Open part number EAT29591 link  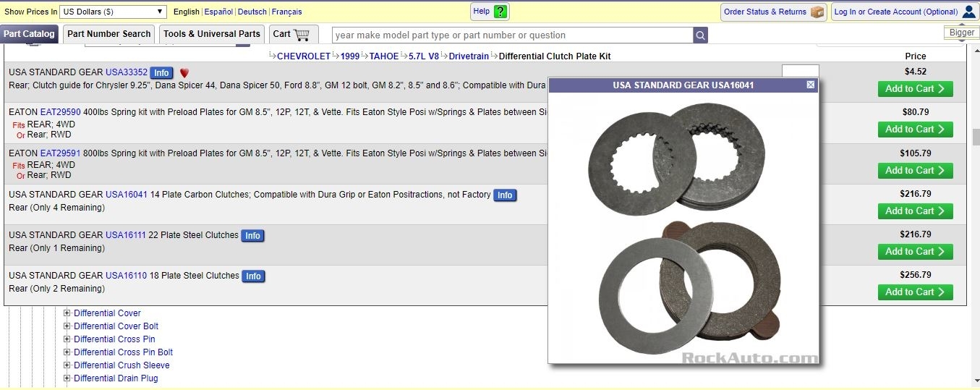pyautogui.click(x=60, y=153)
